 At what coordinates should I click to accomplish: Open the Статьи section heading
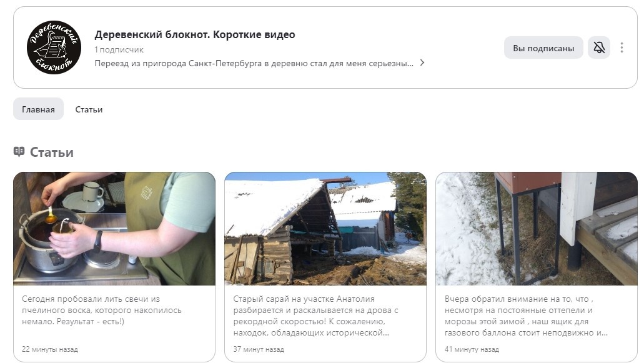[x=52, y=152]
